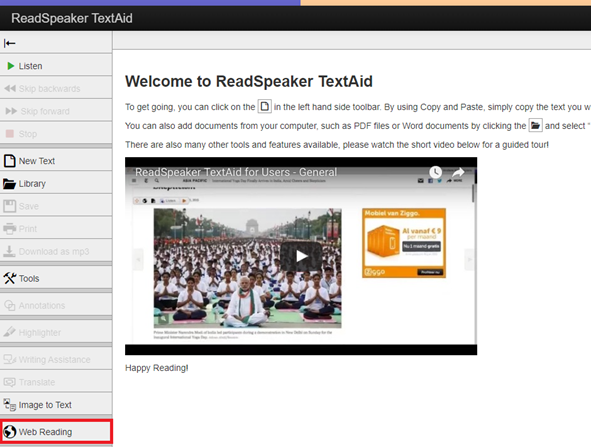Activate the Highlighter tool
The height and width of the screenshot is (447, 591).
pyautogui.click(x=56, y=332)
